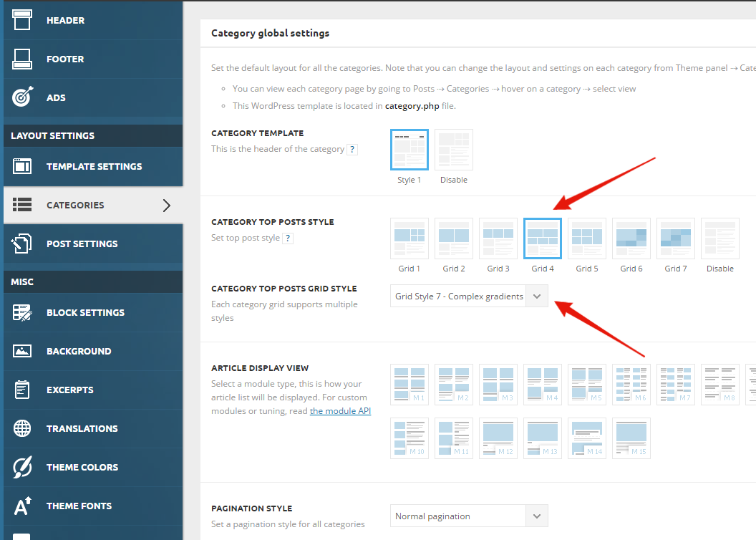Click the category.php file name text
The image size is (756, 540).
(412, 106)
